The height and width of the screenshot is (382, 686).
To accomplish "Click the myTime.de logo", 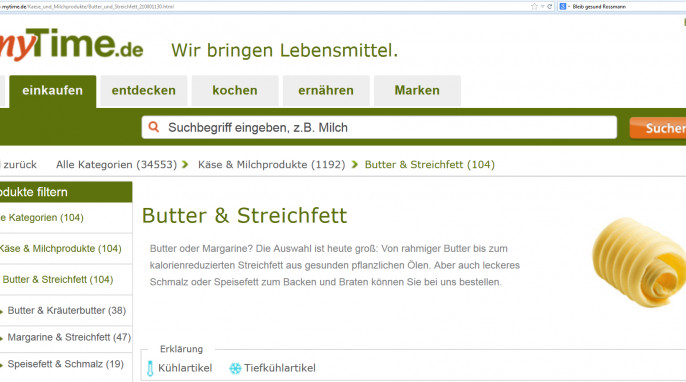I will [71, 45].
